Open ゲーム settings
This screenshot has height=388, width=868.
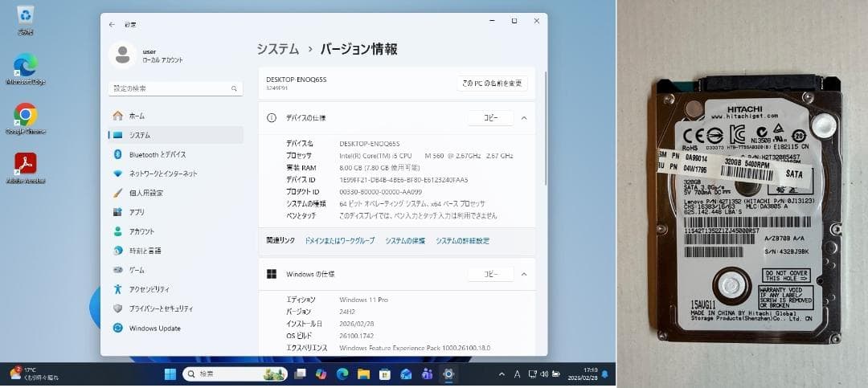click(x=175, y=270)
